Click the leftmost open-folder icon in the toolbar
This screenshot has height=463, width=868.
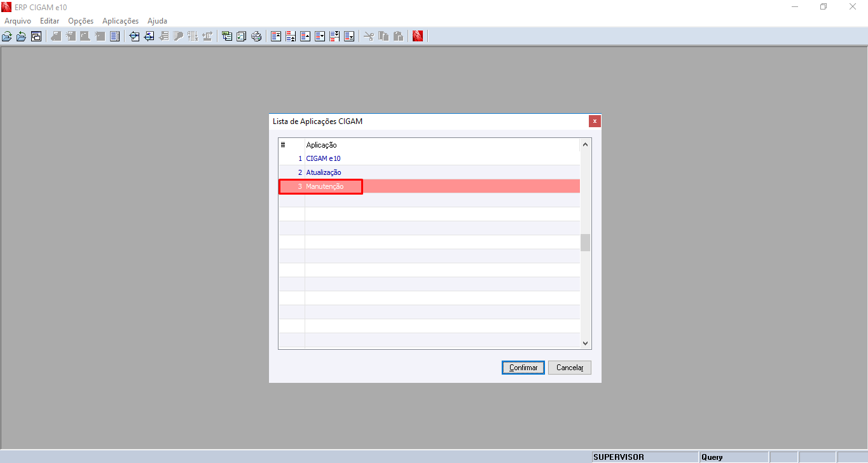tap(7, 36)
